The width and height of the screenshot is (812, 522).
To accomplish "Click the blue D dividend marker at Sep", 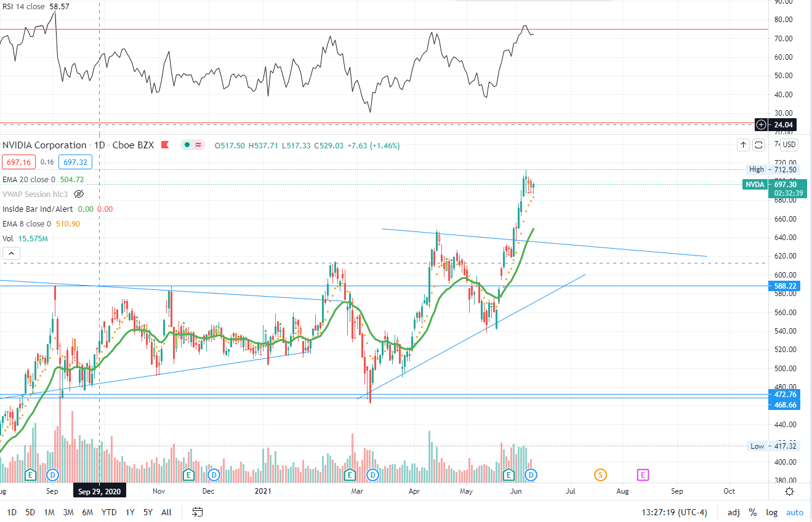I will tap(53, 475).
